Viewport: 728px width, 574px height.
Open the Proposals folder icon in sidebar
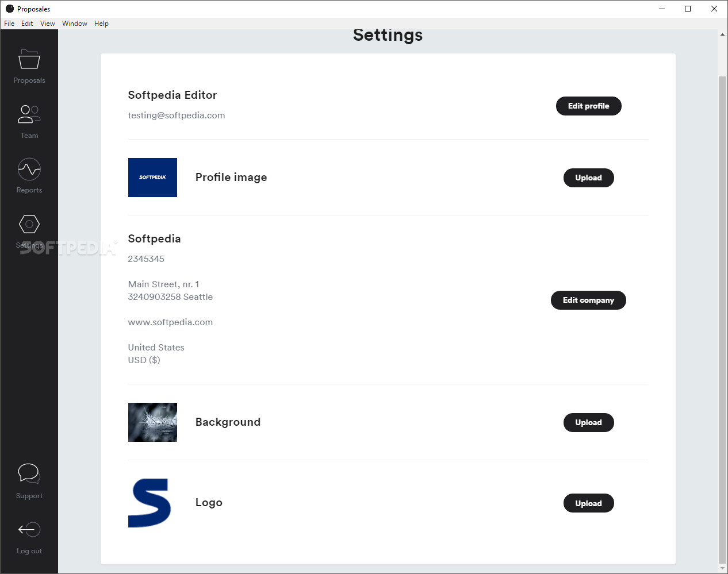tap(29, 59)
